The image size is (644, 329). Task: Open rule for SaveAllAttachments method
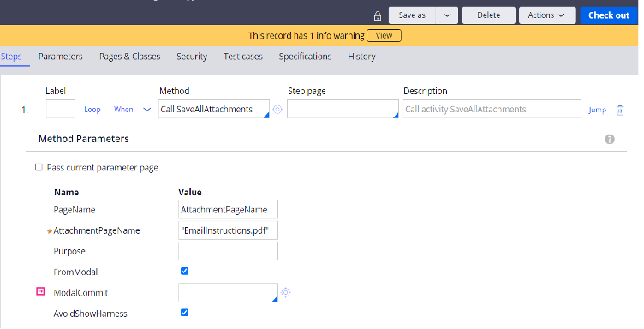tap(277, 110)
